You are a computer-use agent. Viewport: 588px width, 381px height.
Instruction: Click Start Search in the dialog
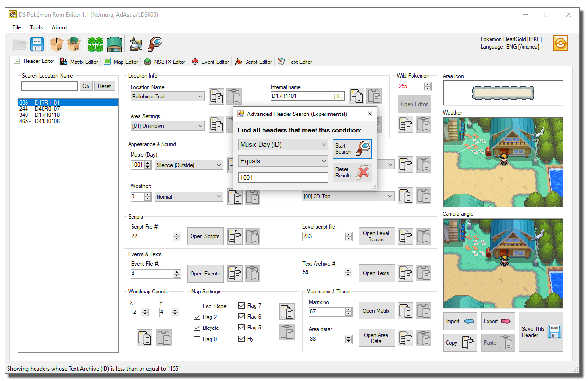[352, 149]
